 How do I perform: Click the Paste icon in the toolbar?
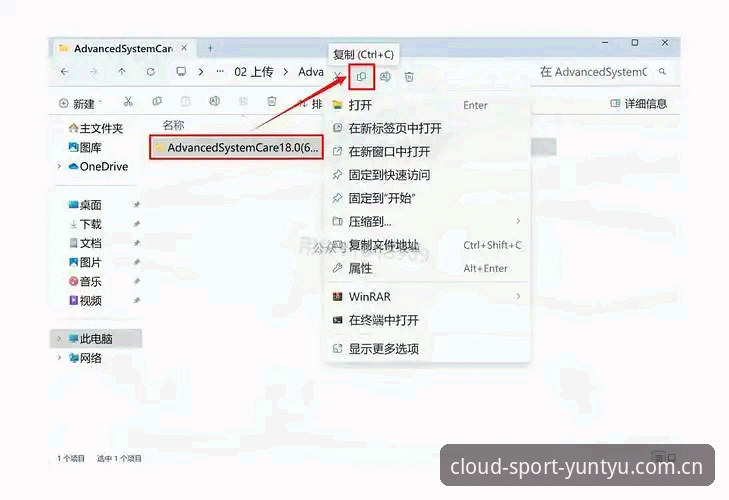(x=186, y=101)
